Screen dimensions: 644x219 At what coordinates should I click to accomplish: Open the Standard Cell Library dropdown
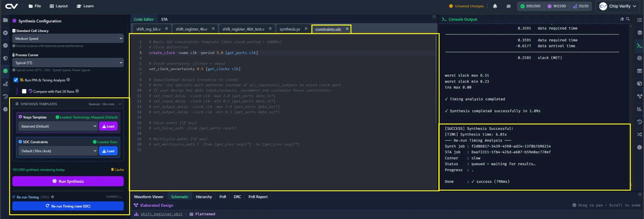click(68, 38)
